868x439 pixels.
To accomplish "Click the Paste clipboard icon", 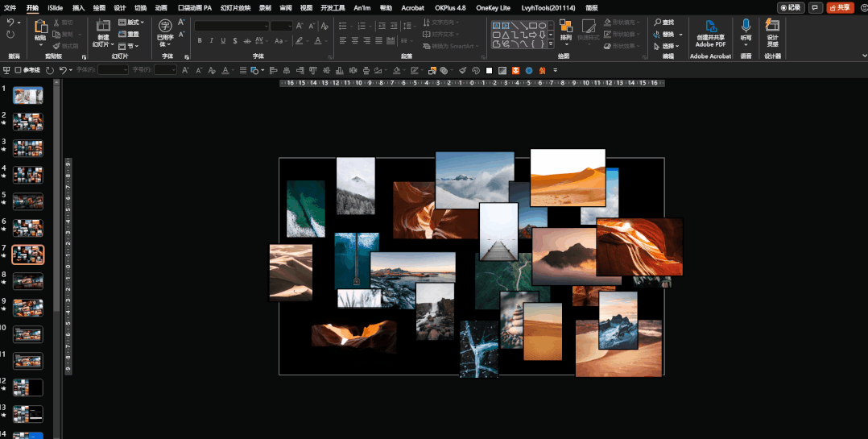I will 40,26.
